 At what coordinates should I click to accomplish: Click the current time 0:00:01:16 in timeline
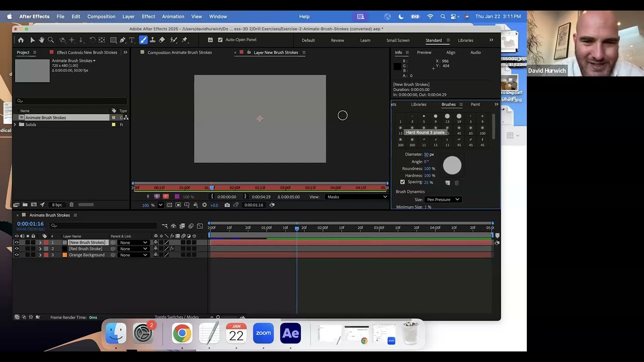click(x=30, y=224)
